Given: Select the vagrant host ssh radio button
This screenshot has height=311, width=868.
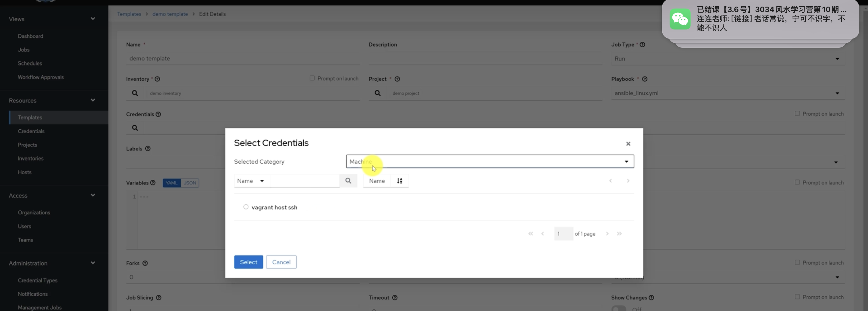Looking at the screenshot, I should click(246, 207).
